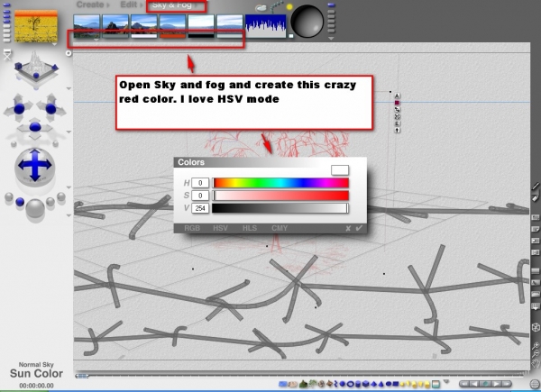
Task: Open the camera cross controls options triangle
Action: pyautogui.click(x=69, y=132)
